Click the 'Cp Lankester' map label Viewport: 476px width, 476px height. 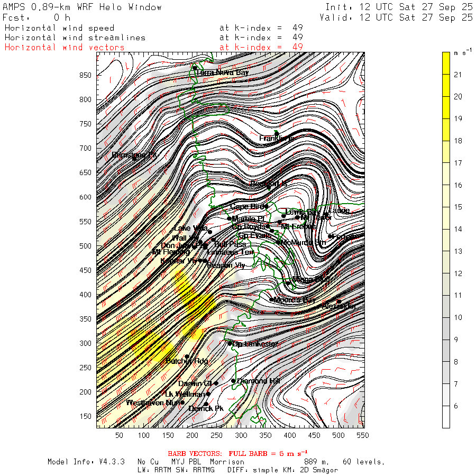(255, 344)
